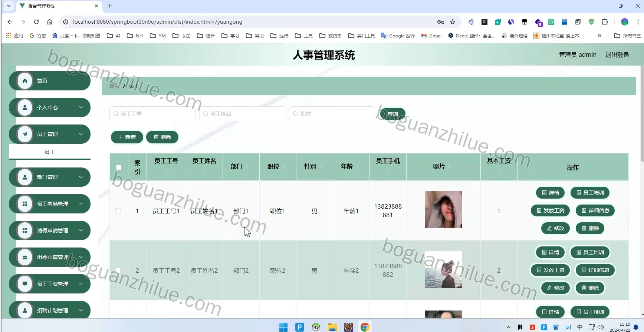This screenshot has height=332, width=644.
Task: Click the 查询 search button
Action: (x=392, y=114)
